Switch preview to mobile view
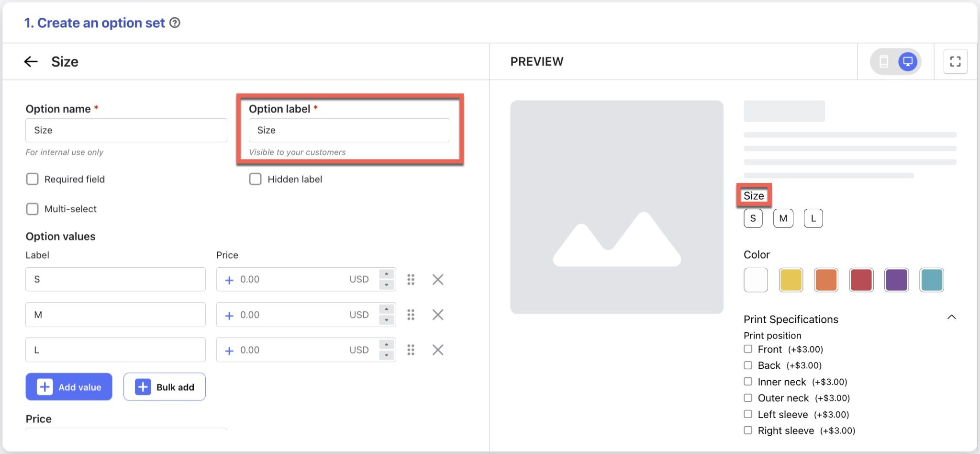 pos(883,61)
